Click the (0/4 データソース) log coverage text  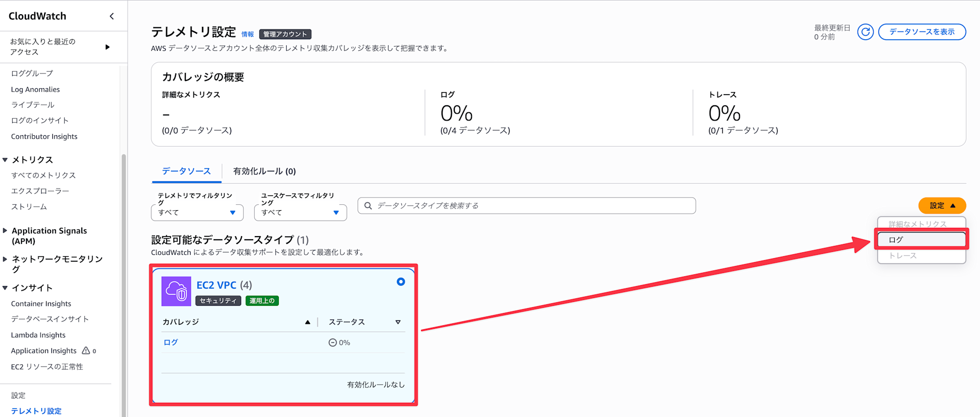pos(475,130)
